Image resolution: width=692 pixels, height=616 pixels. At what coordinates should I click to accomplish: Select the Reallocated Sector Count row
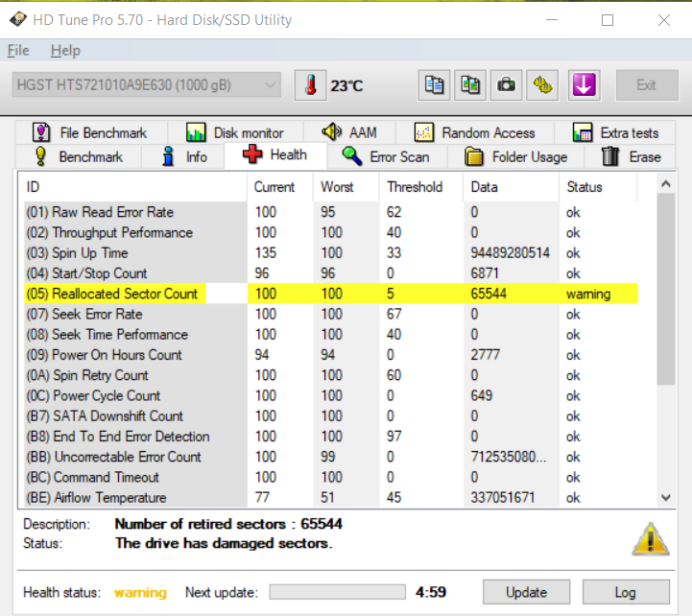tap(331, 294)
